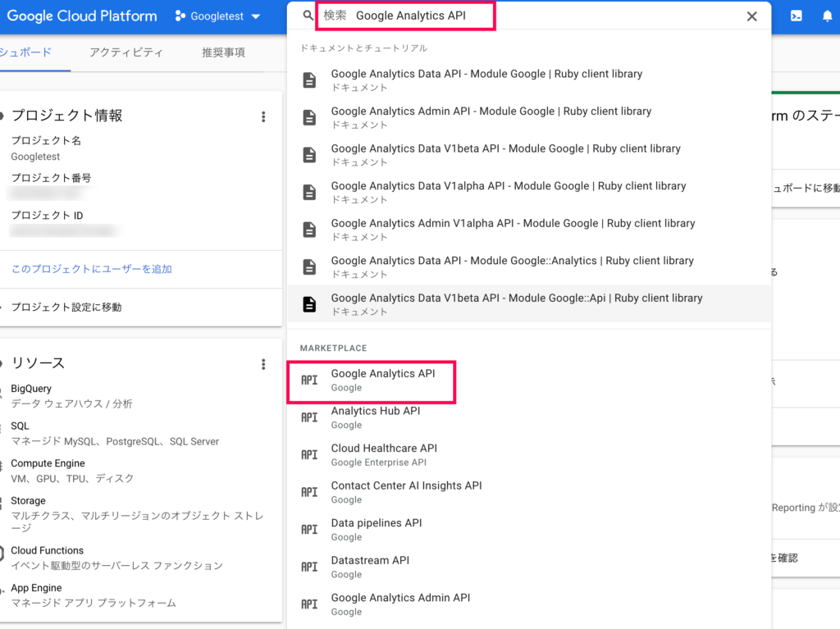Select Datastream API marketplace result

[529, 567]
